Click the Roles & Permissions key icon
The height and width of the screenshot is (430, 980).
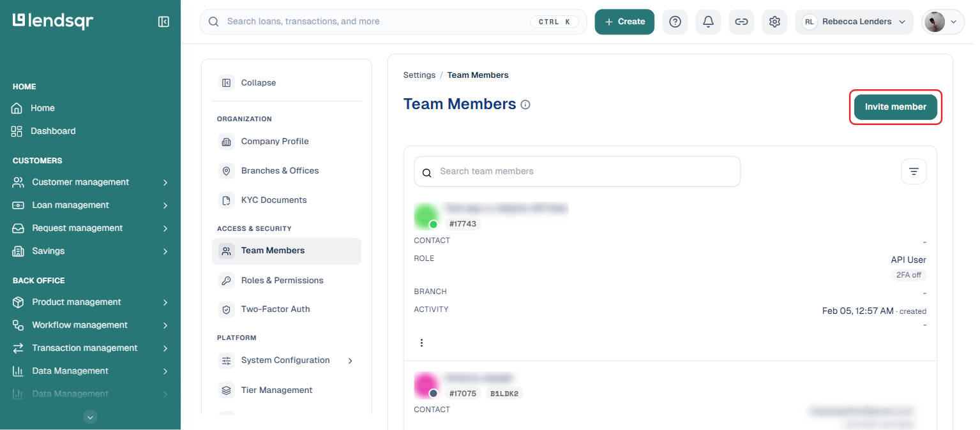226,280
